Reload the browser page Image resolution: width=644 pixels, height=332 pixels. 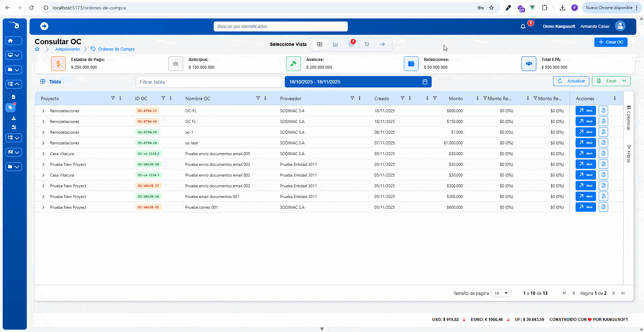(x=32, y=8)
